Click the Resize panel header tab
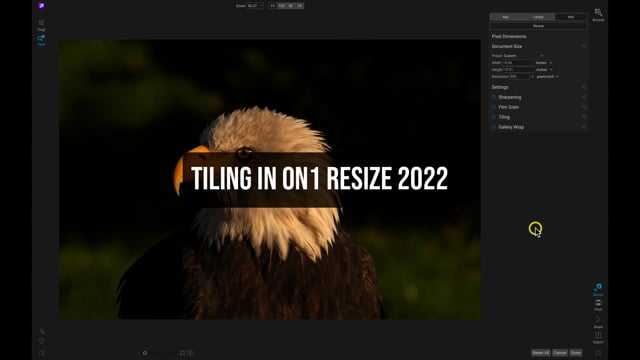 click(538, 26)
